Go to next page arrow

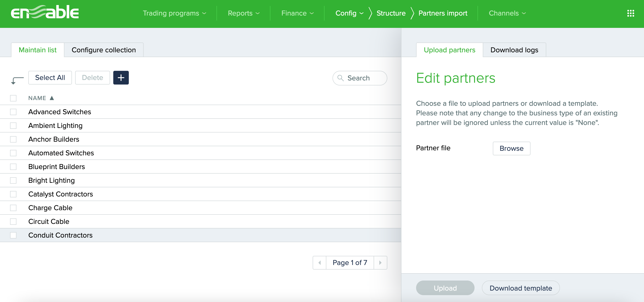pos(380,262)
